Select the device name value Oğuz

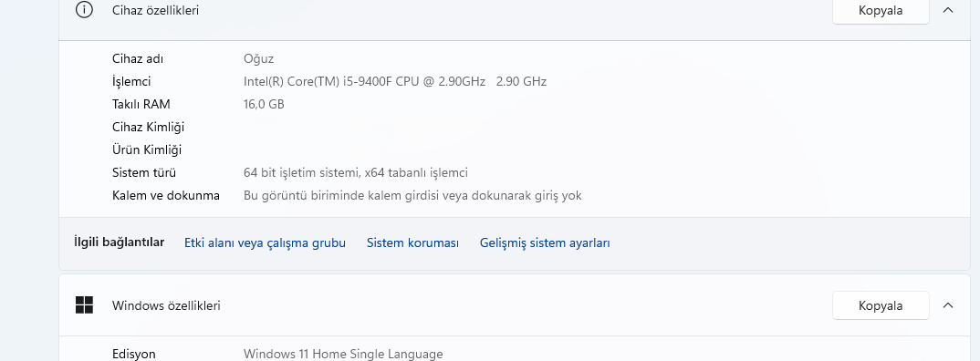point(259,58)
